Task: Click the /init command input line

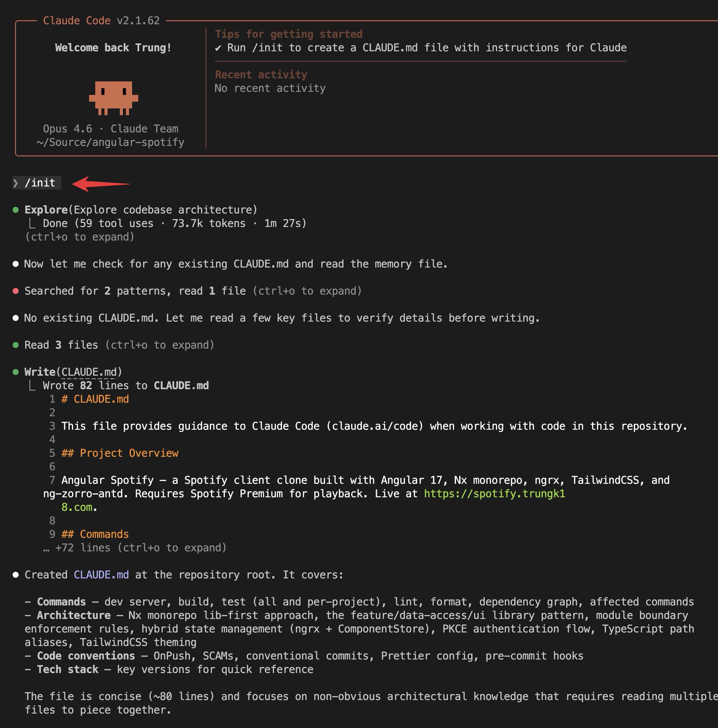Action: click(40, 183)
